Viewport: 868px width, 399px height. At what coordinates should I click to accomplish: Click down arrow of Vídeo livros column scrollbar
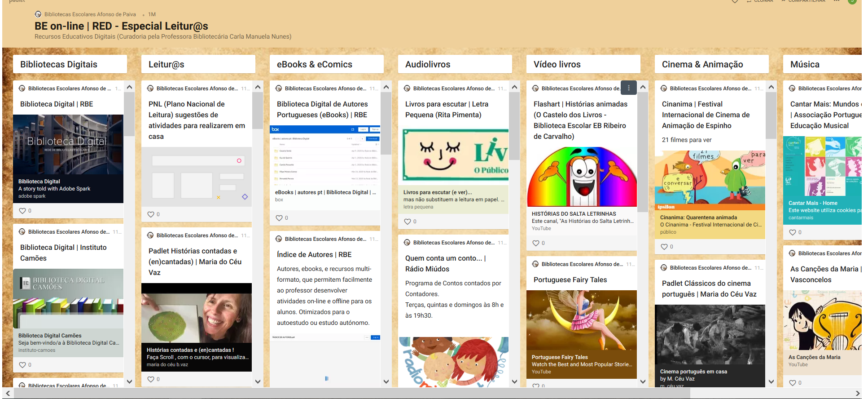click(643, 381)
